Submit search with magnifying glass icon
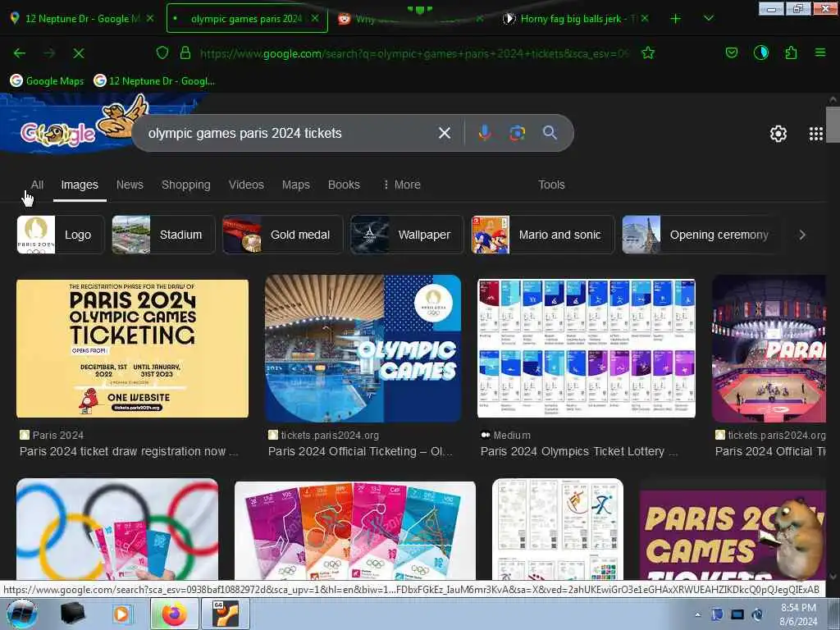 [550, 132]
